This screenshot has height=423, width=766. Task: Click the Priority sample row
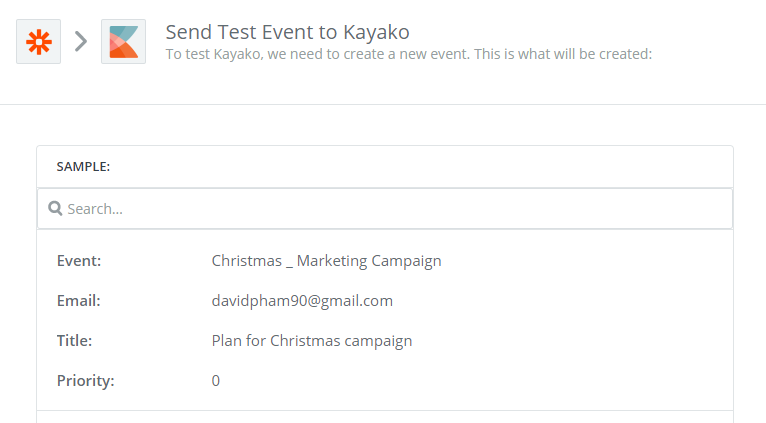tap(385, 381)
